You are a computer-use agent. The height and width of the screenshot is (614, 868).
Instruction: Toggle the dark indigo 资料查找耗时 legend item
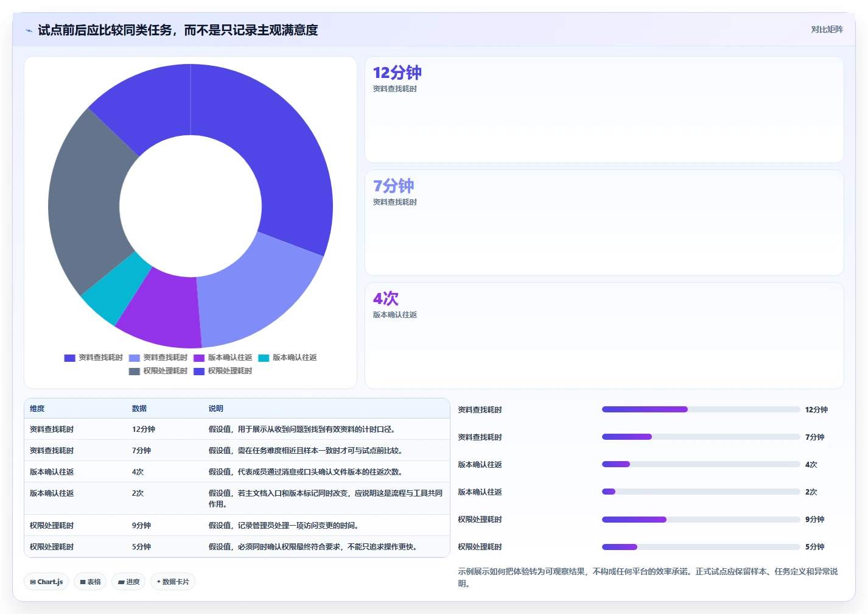93,358
